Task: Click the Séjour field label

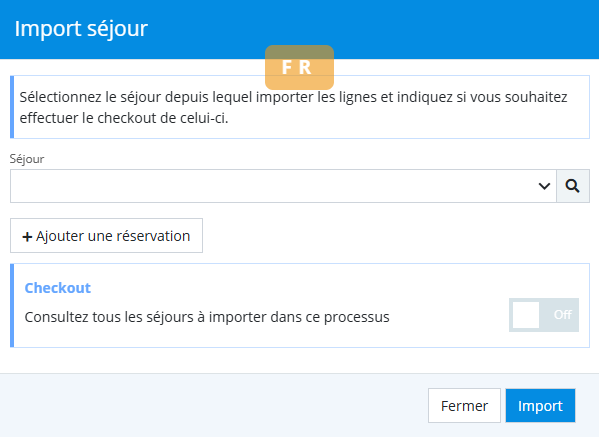Action: tap(27, 159)
